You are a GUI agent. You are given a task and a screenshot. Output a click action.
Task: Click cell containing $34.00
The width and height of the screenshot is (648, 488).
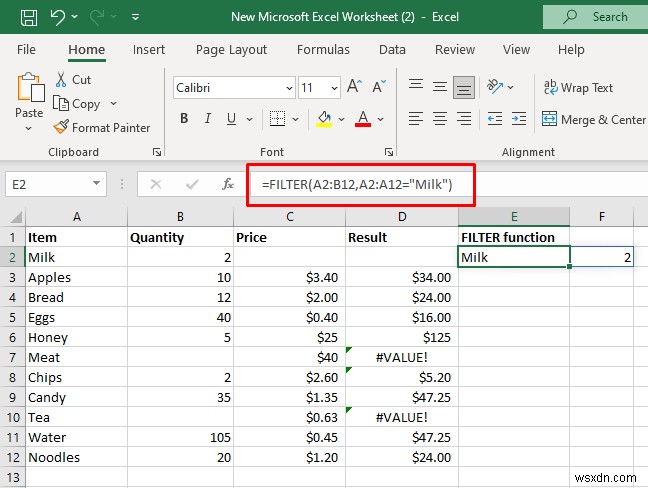(x=402, y=277)
